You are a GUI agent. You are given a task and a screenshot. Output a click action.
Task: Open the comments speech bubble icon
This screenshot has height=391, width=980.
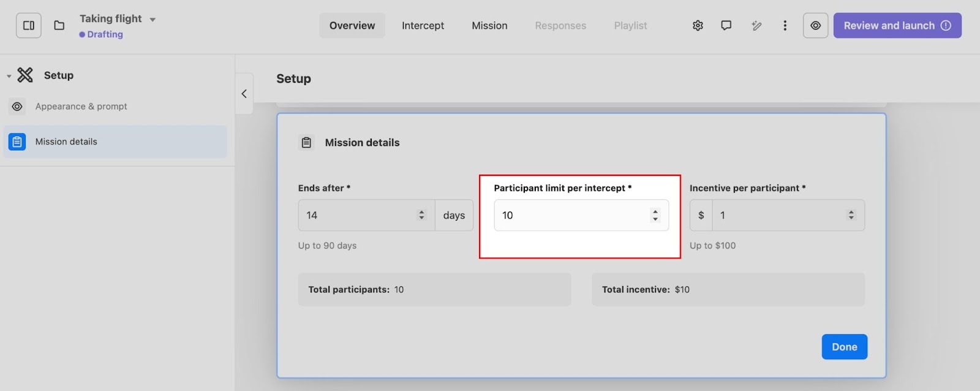726,26
